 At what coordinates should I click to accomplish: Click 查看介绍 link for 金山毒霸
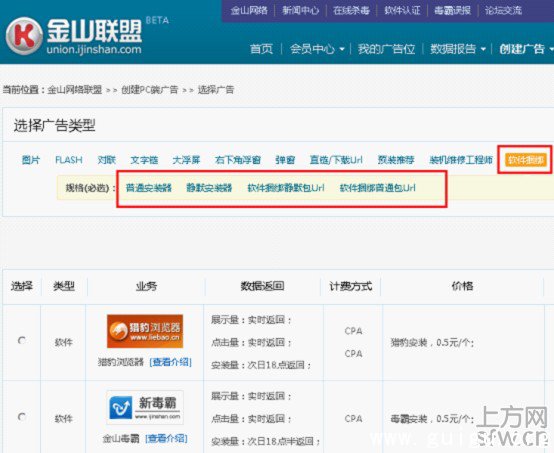166,439
